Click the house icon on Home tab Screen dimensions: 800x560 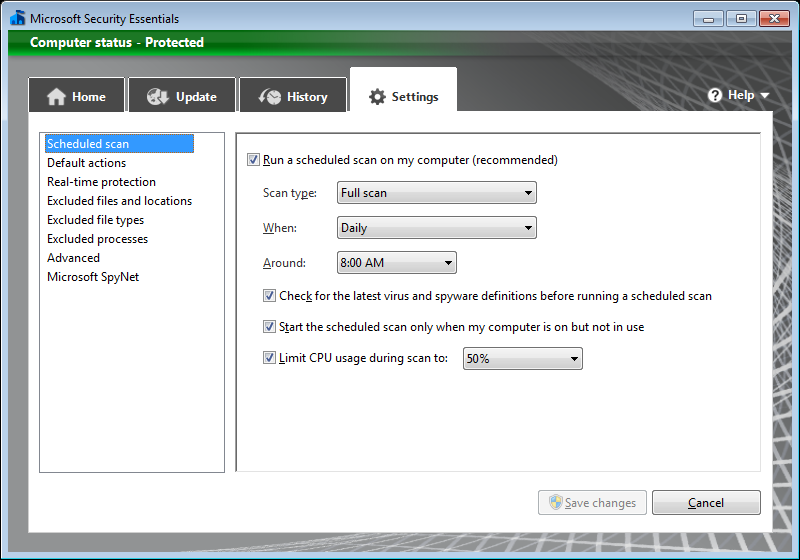point(56,97)
